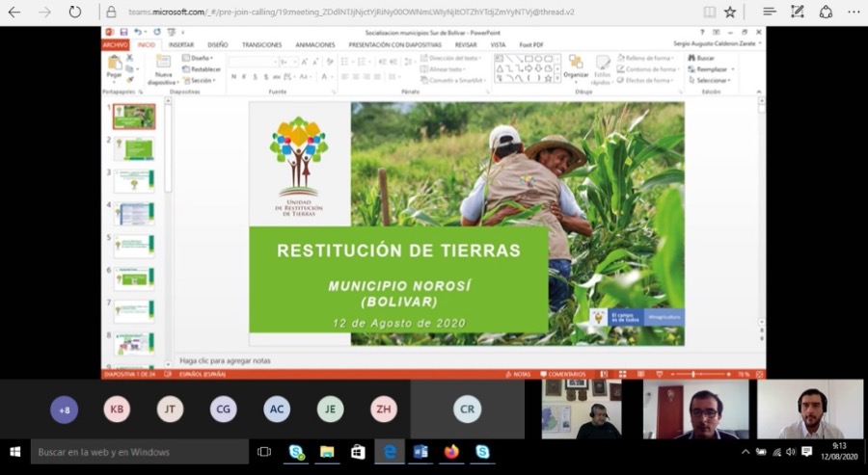Open the font name combo box

coord(253,62)
